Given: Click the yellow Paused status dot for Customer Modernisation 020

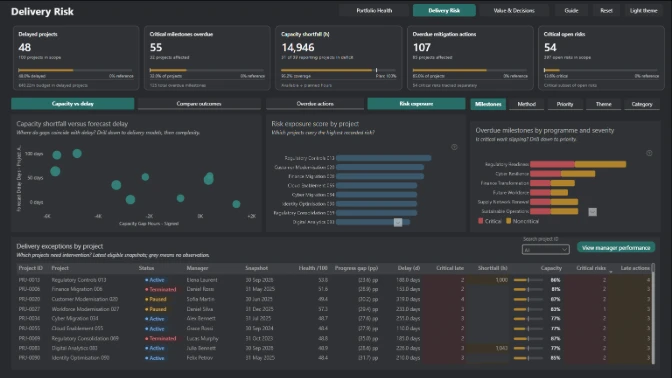Looking at the screenshot, I should tap(147, 299).
